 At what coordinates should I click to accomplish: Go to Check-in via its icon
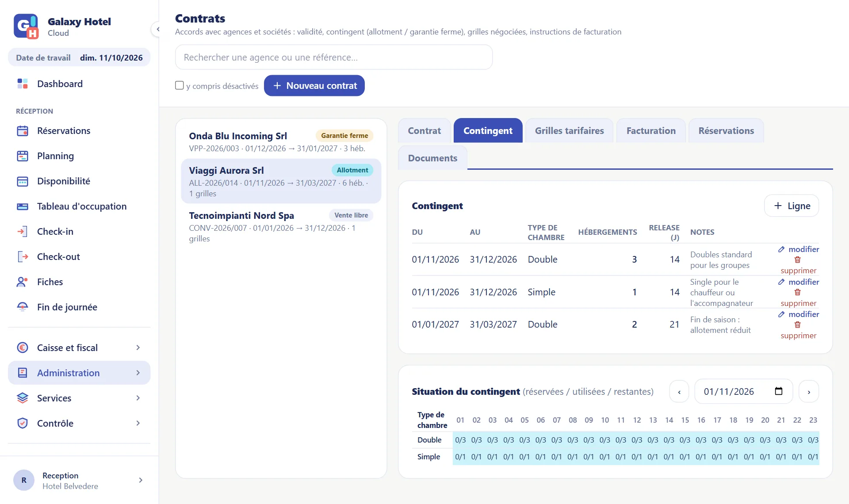click(23, 232)
